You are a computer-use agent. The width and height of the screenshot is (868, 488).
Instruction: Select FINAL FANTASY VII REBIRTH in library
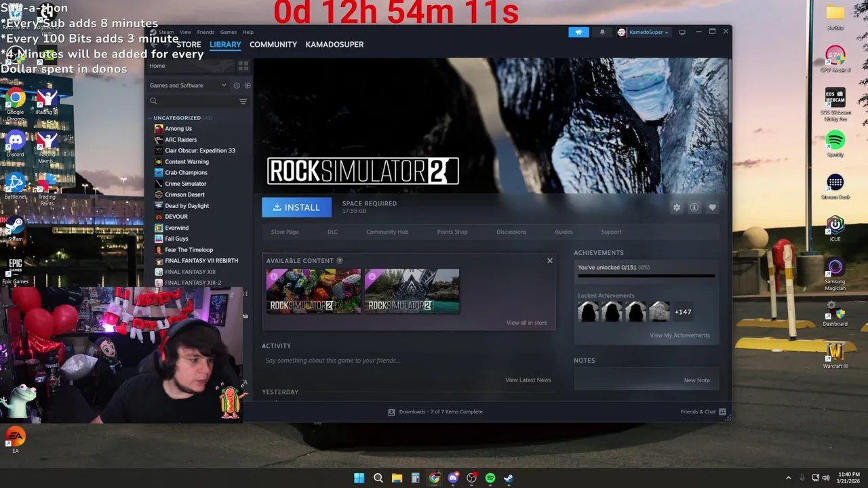pos(201,261)
